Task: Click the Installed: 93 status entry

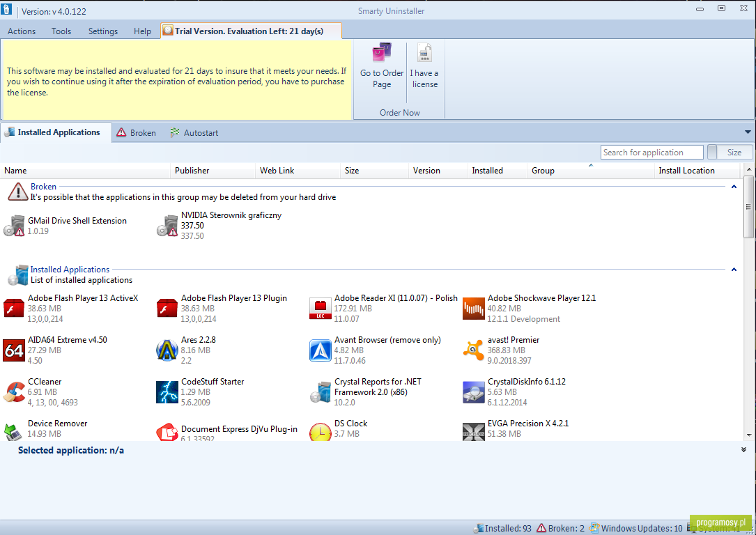Action: tap(502, 528)
